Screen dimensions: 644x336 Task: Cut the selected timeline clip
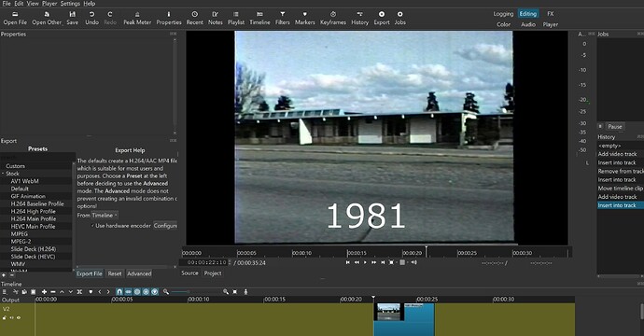click(15, 292)
